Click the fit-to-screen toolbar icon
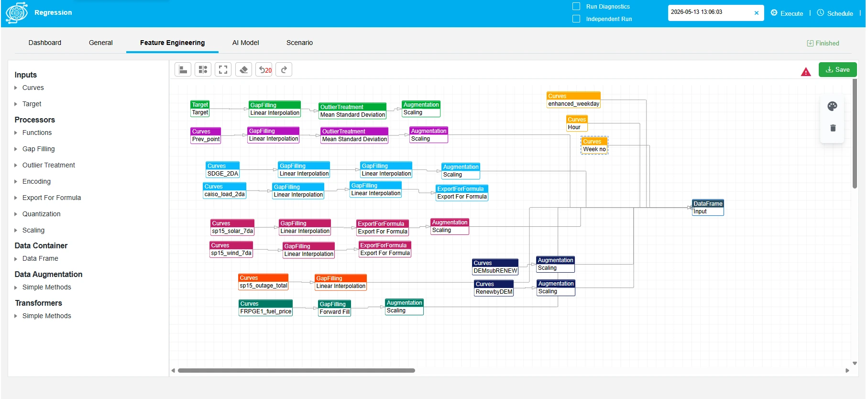868x399 pixels. (x=223, y=70)
